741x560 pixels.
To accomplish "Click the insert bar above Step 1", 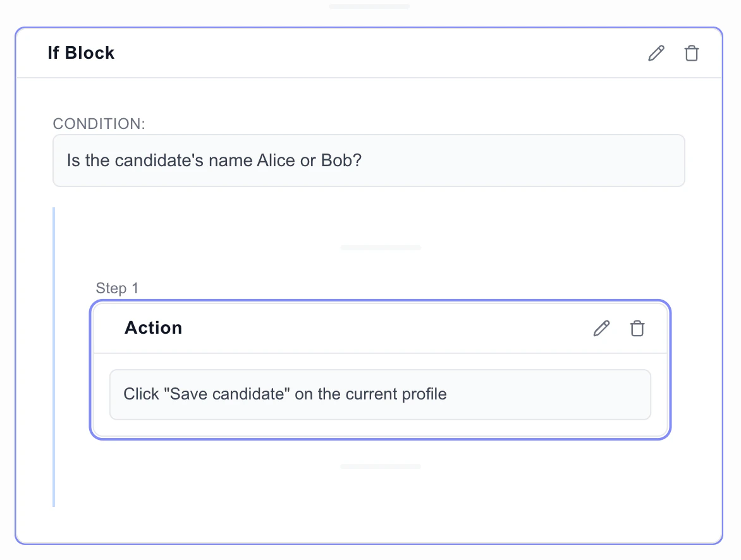I will click(x=381, y=248).
